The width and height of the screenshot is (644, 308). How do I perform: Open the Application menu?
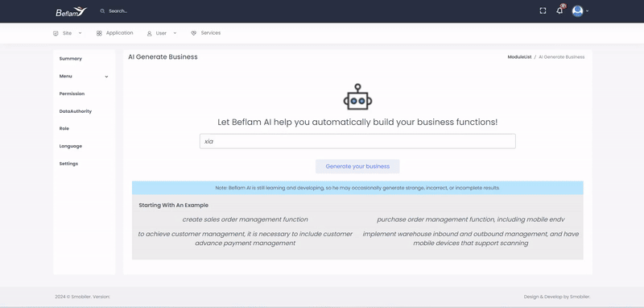coord(119,33)
